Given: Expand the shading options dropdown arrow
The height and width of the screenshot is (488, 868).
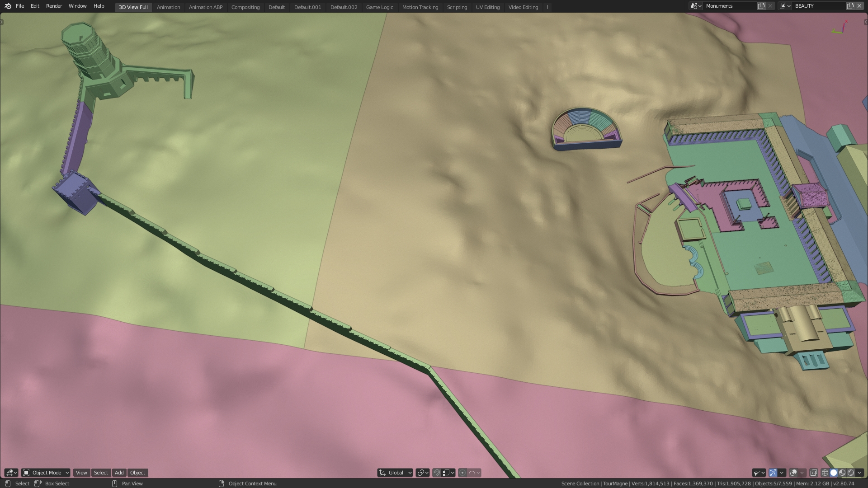Looking at the screenshot, I should pyautogui.click(x=860, y=473).
